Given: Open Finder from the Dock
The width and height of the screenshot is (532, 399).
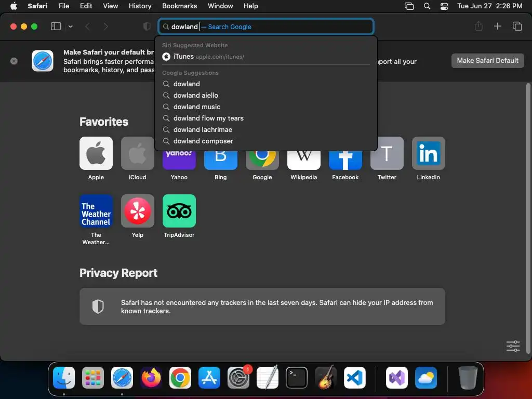Looking at the screenshot, I should pos(64,378).
